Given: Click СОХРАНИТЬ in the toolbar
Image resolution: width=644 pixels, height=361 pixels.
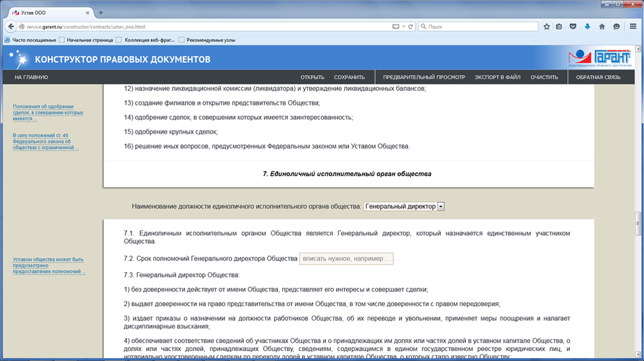Looking at the screenshot, I should (349, 77).
